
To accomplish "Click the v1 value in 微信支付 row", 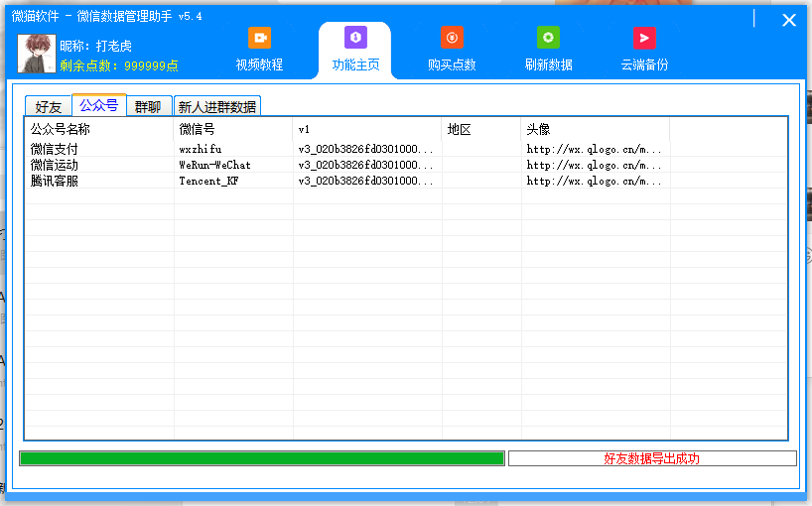I will pyautogui.click(x=365, y=149).
